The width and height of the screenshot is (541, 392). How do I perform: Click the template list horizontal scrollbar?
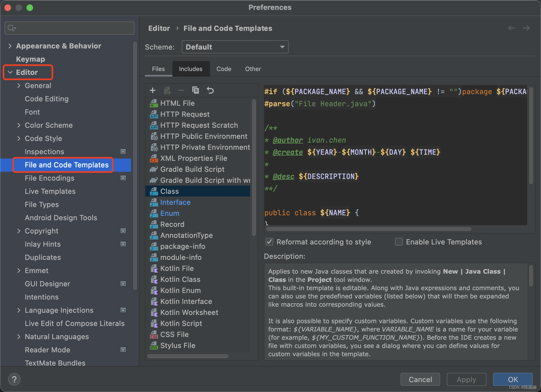pyautogui.click(x=188, y=356)
